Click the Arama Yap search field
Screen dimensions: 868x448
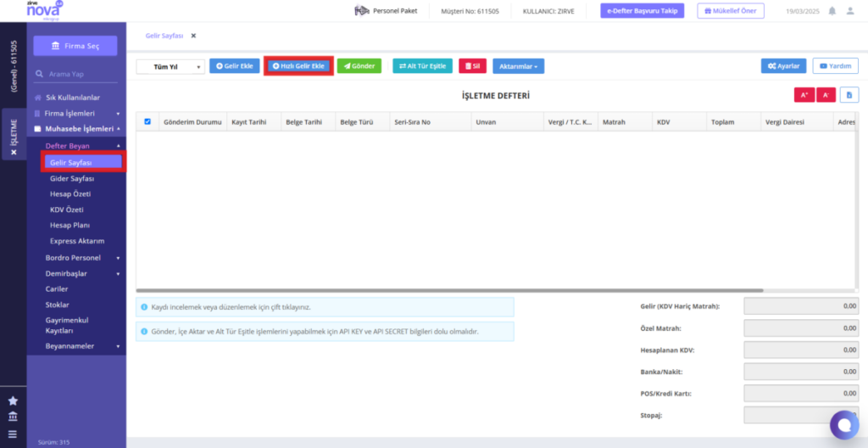[x=75, y=74]
